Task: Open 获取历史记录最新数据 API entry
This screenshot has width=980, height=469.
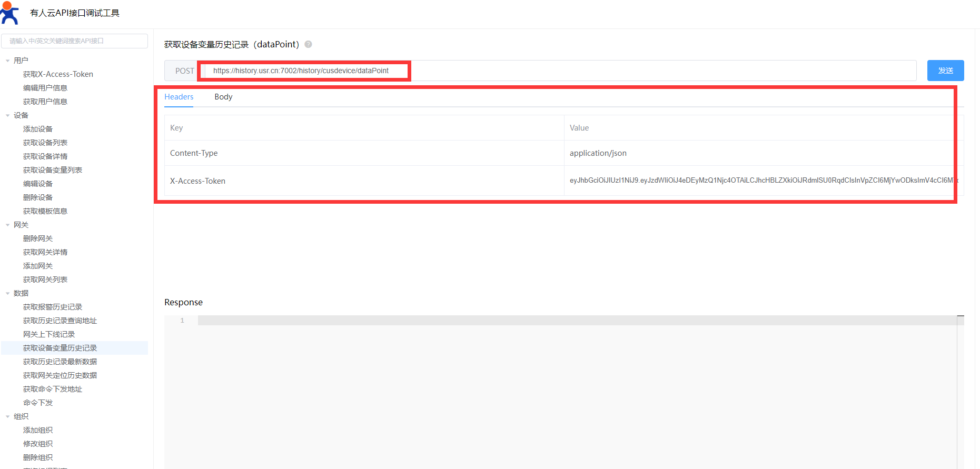Action: pos(60,362)
